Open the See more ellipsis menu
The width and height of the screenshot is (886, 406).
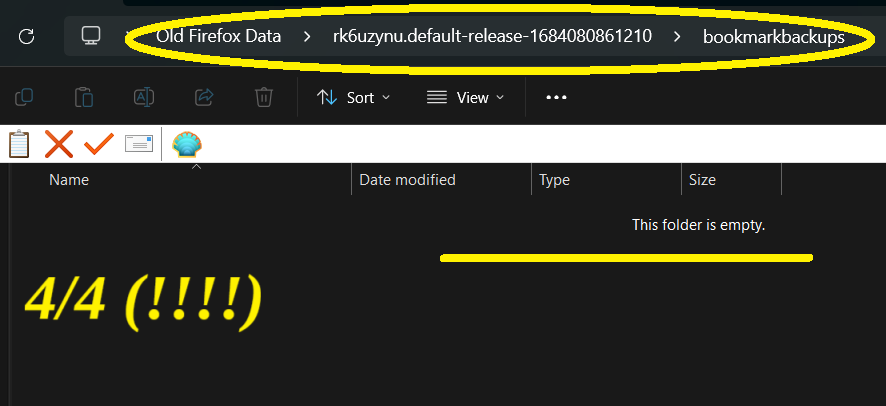pyautogui.click(x=556, y=97)
